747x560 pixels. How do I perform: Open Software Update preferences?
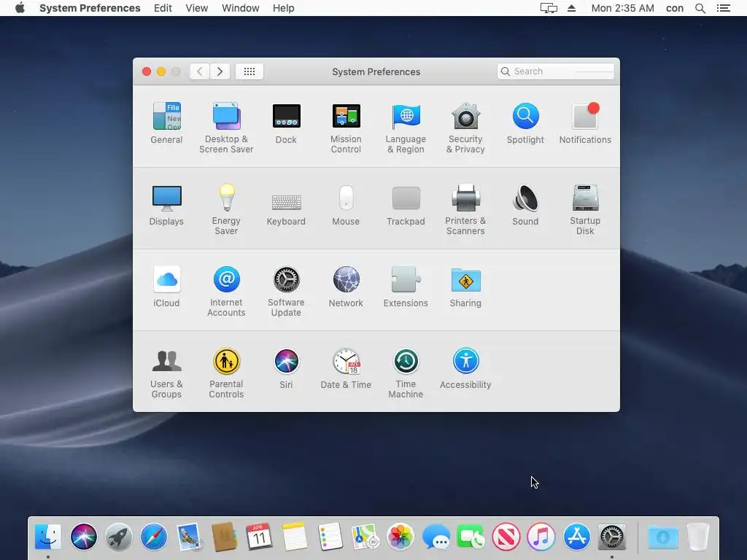[x=286, y=292]
